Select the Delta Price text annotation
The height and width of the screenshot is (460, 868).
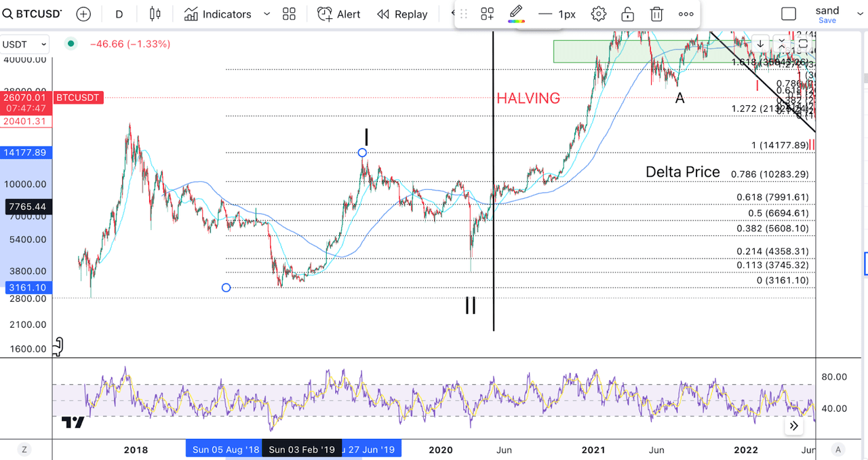683,172
